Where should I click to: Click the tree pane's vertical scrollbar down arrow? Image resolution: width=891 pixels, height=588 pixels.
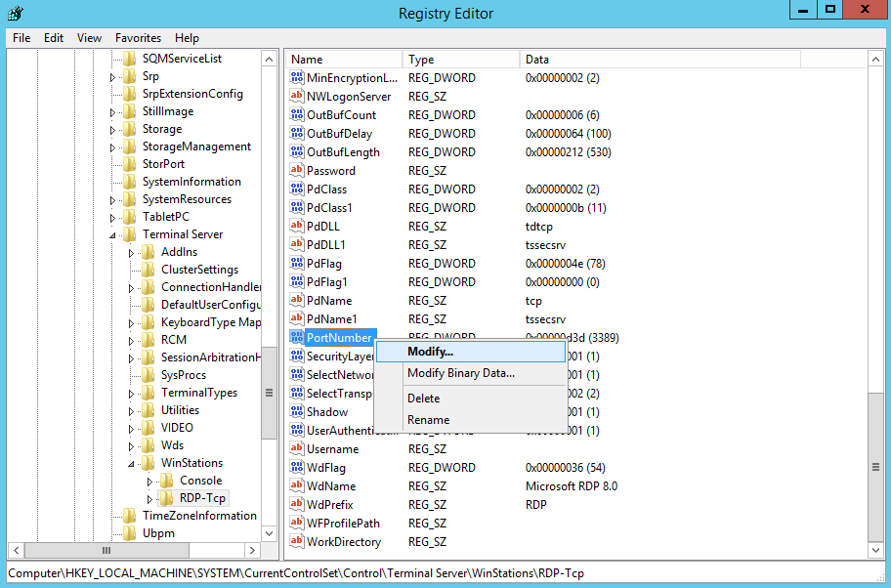pyautogui.click(x=270, y=533)
